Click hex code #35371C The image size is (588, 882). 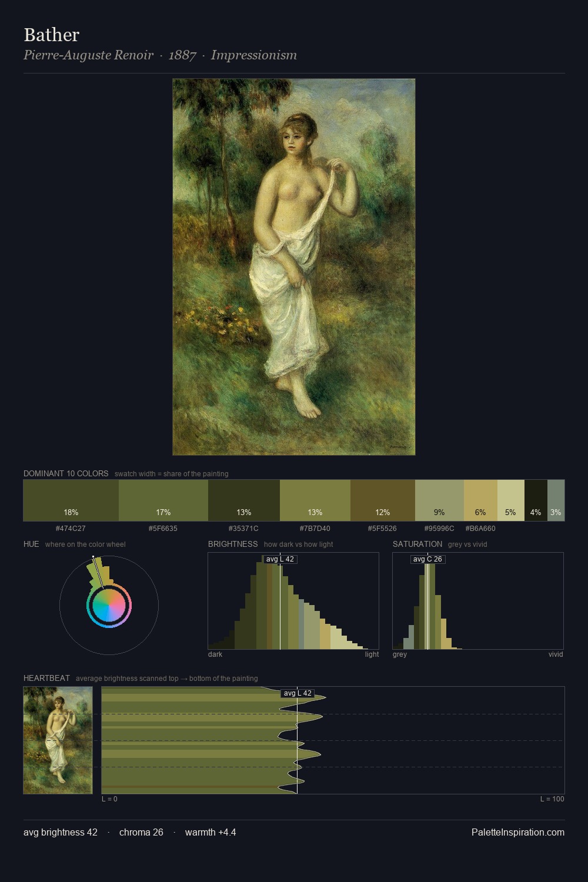tap(243, 529)
